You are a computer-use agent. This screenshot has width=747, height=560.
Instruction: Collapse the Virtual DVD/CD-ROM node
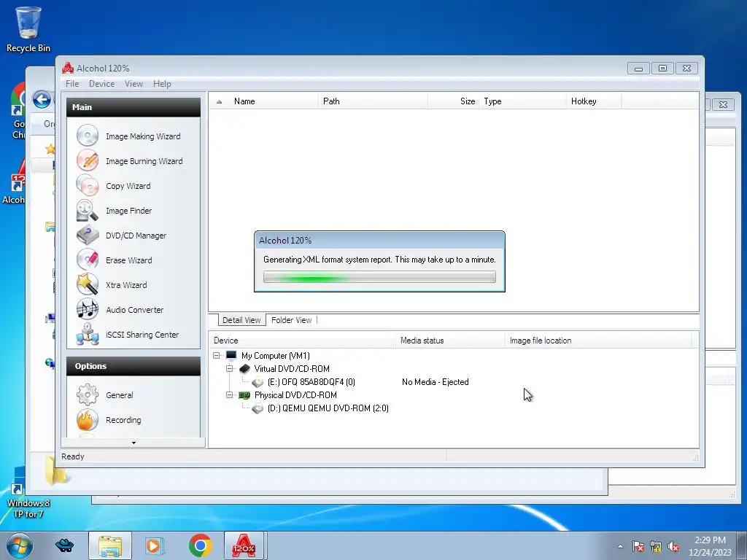[x=230, y=368]
